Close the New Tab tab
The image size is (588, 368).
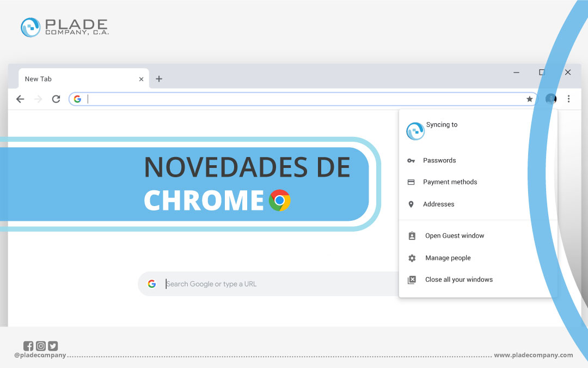142,79
